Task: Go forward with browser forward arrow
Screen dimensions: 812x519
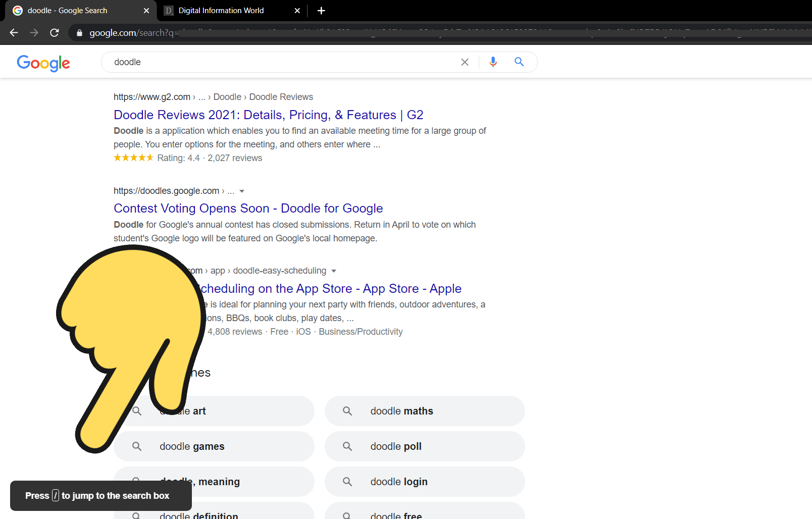Action: pos(34,33)
